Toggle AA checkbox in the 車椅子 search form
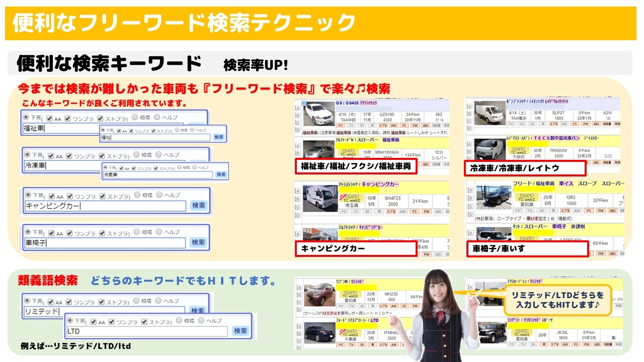This screenshot has width=644, height=362. 52,234
